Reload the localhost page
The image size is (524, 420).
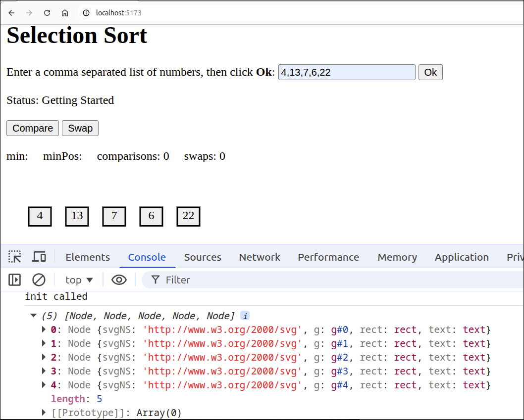click(47, 12)
